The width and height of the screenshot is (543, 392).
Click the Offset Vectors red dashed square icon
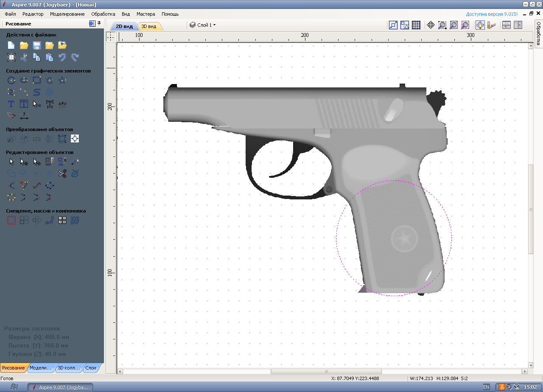click(11, 220)
